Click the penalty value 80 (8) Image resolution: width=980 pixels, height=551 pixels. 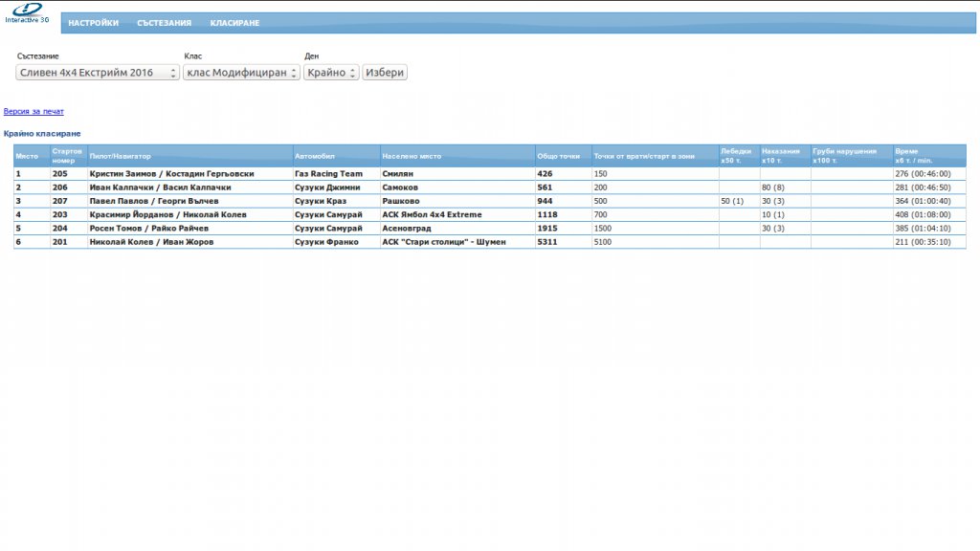pyautogui.click(x=772, y=187)
